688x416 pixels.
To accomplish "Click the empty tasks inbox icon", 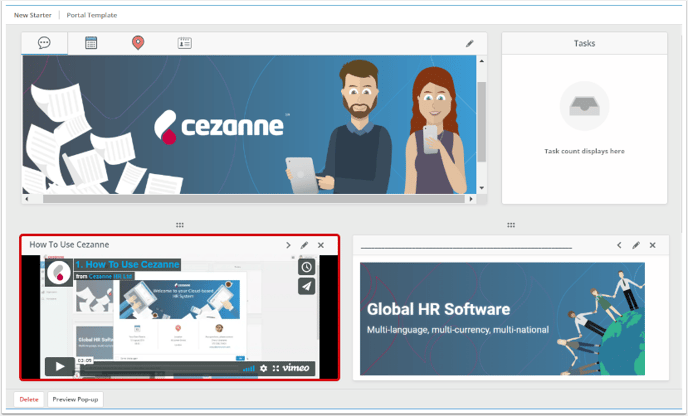I will click(584, 106).
